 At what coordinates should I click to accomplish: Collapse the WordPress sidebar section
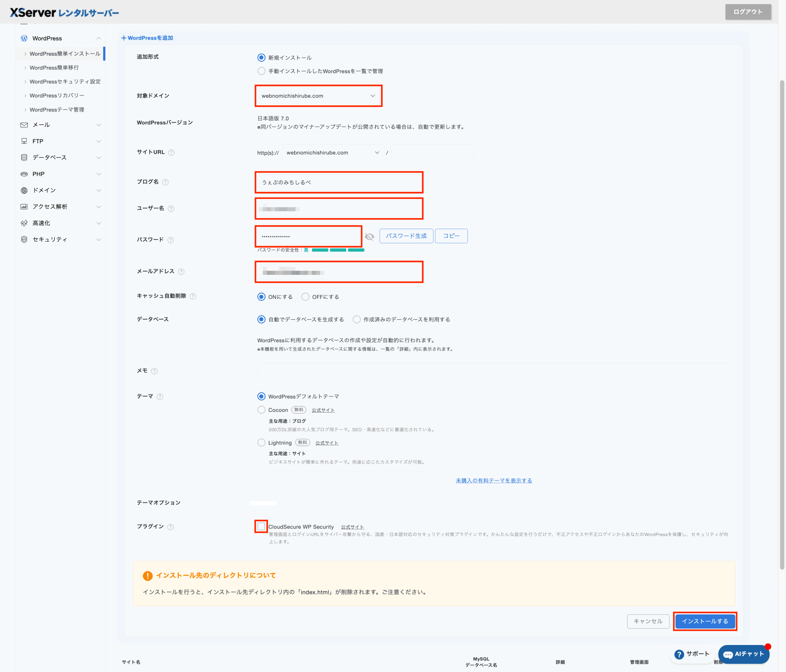click(x=99, y=38)
